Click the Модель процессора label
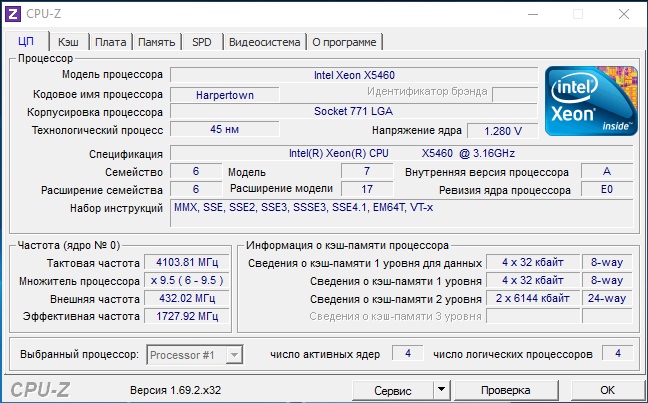This screenshot has width=648, height=403. coord(112,75)
